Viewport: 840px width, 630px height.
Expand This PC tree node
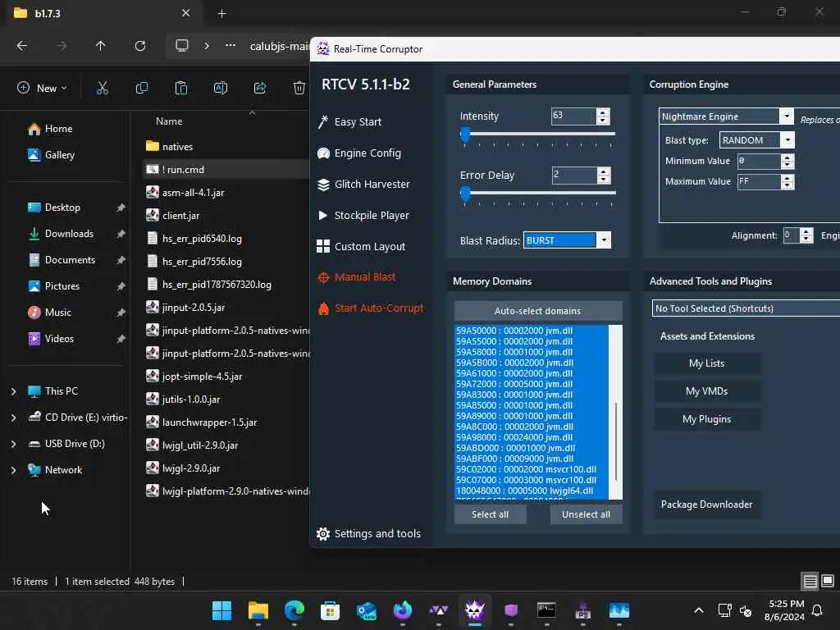coord(13,391)
